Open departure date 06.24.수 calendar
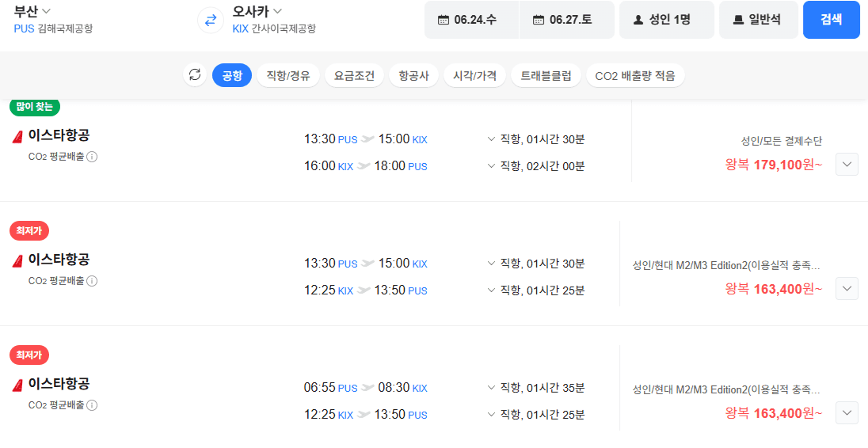This screenshot has height=448, width=868. tap(472, 20)
